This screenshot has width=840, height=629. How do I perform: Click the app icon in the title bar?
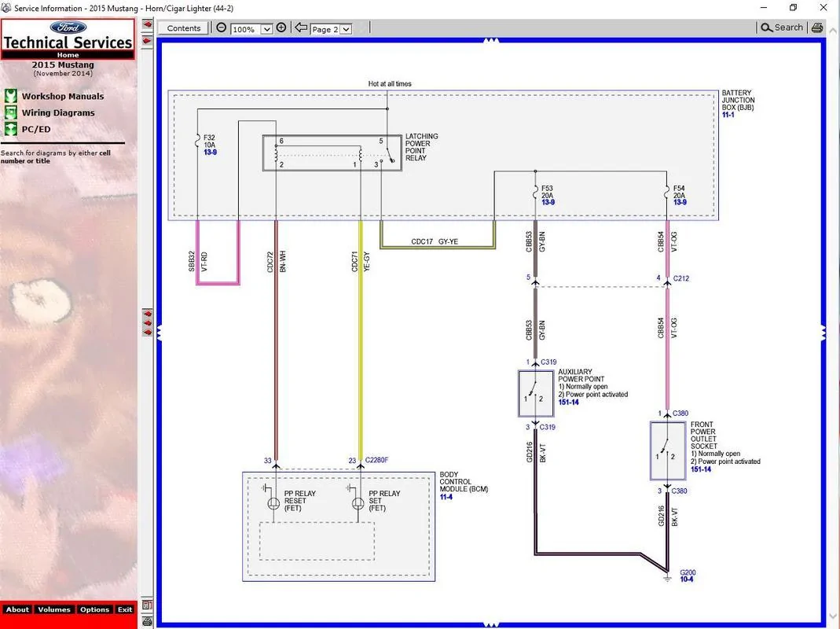tap(6, 8)
